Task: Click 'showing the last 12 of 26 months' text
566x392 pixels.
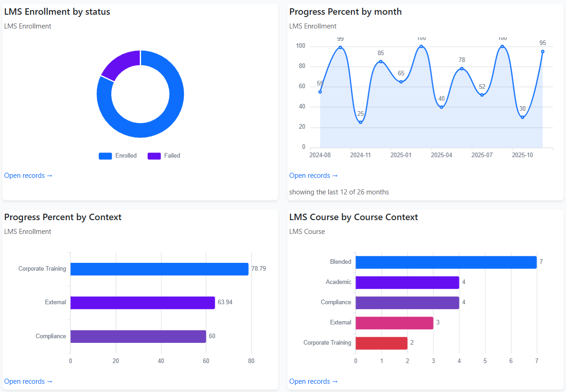Action: click(x=339, y=192)
